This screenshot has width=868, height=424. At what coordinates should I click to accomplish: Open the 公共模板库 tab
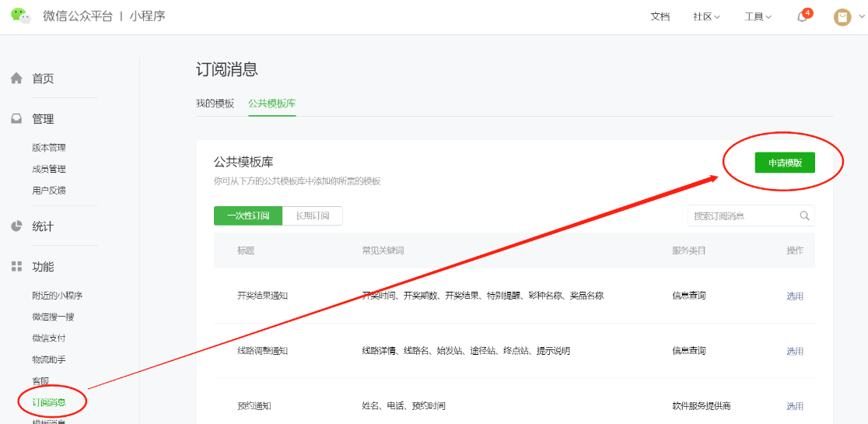(271, 103)
